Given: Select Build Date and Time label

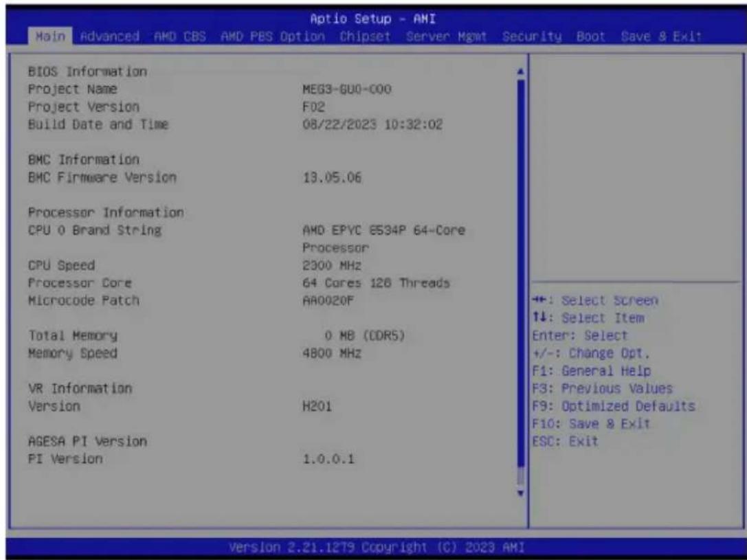Looking at the screenshot, I should pyautogui.click(x=98, y=124).
